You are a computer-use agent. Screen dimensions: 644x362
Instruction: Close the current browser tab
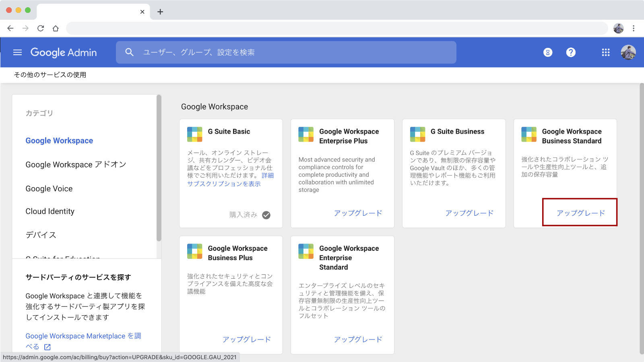pos(142,12)
